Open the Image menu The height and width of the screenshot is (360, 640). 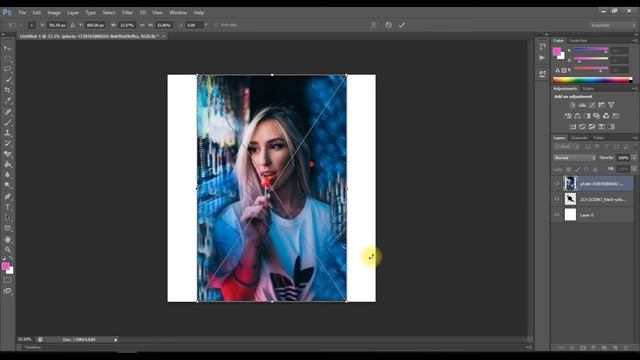click(x=54, y=13)
